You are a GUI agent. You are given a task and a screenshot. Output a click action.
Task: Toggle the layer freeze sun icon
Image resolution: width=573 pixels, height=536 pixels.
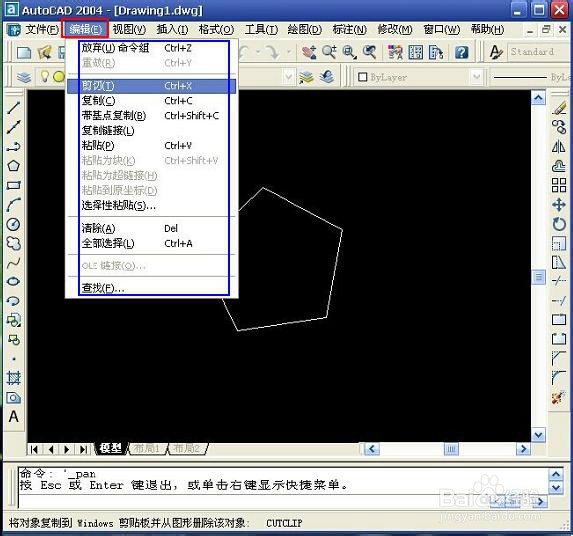[x=59, y=77]
